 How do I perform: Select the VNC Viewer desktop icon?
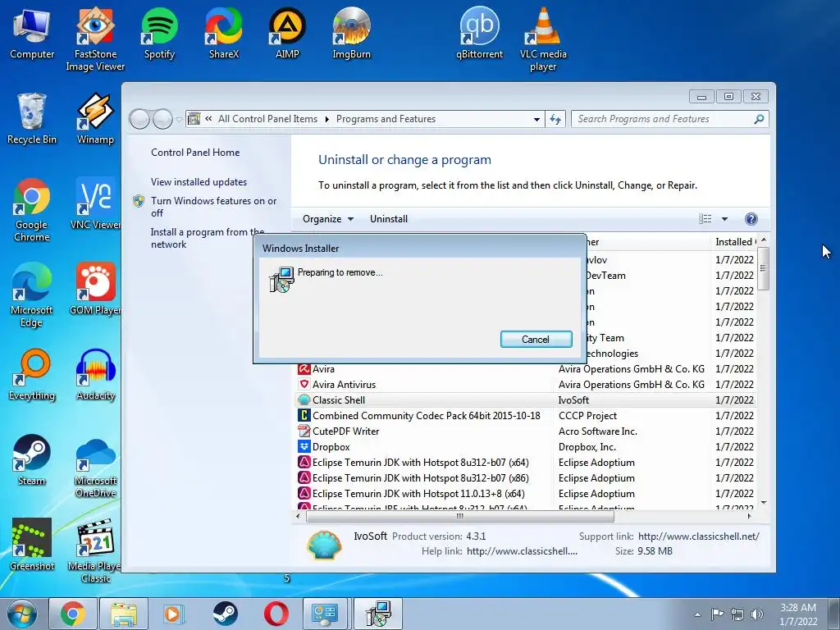(95, 203)
